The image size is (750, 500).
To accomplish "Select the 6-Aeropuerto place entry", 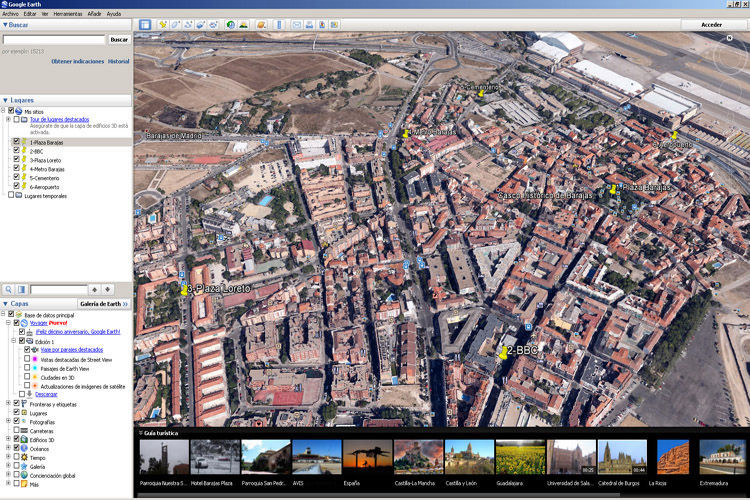I will tap(44, 187).
